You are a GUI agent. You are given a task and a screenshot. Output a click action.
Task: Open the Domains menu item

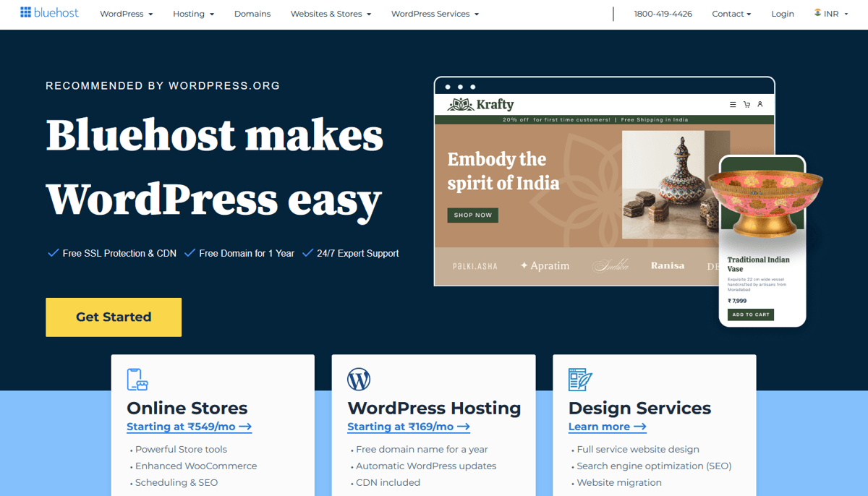252,14
